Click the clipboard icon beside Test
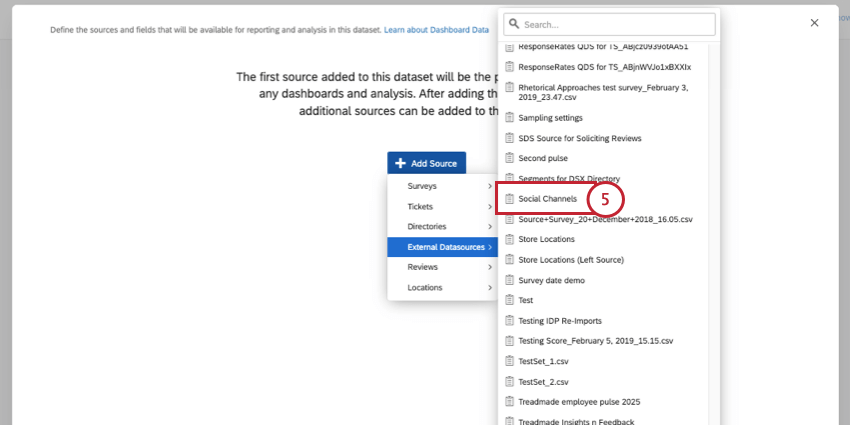 click(509, 300)
